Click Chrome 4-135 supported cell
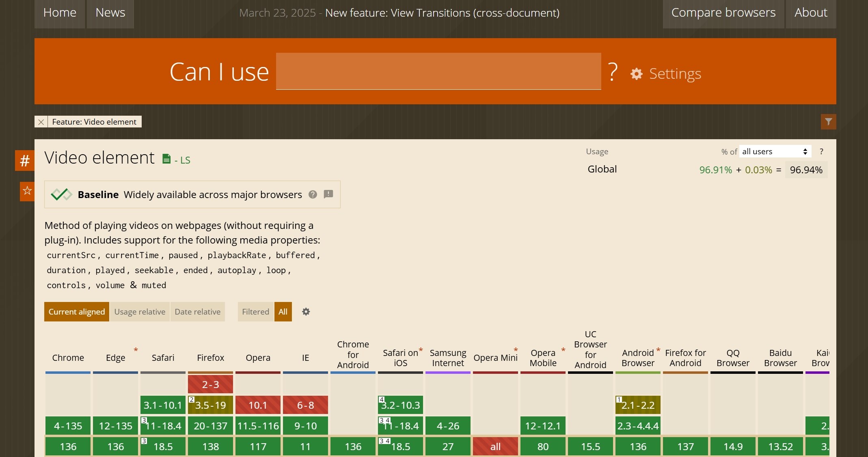This screenshot has height=457, width=868. coord(68,426)
